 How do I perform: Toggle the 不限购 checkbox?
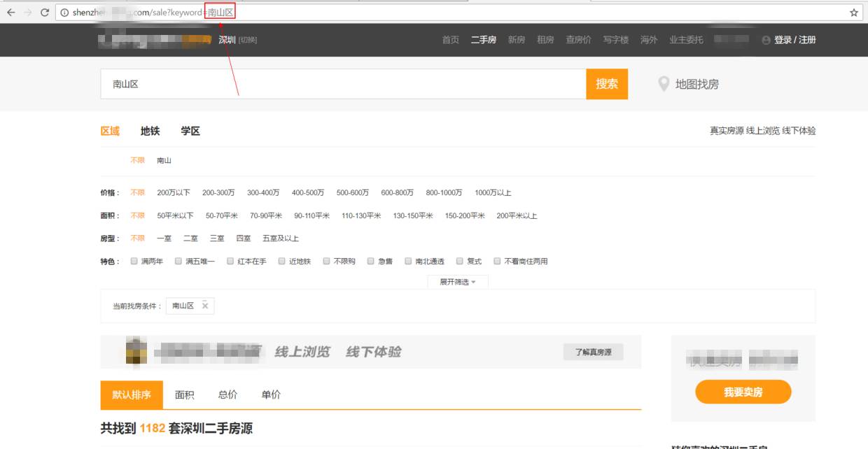tap(327, 262)
